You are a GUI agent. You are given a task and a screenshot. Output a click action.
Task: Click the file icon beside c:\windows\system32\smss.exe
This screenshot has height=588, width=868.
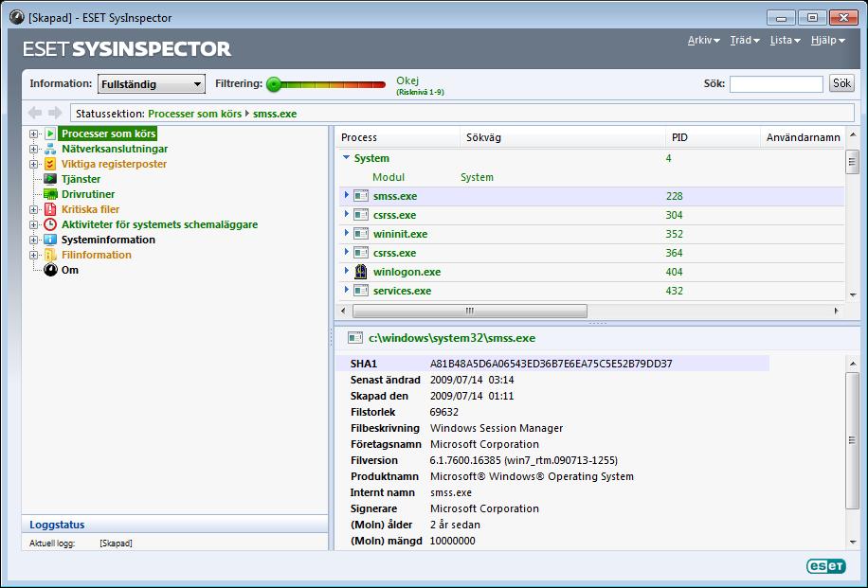(x=355, y=338)
